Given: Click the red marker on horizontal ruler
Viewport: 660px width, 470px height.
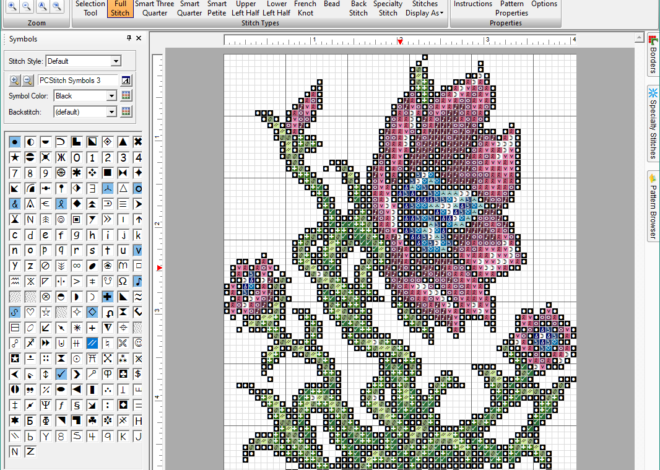Looking at the screenshot, I should pos(400,41).
